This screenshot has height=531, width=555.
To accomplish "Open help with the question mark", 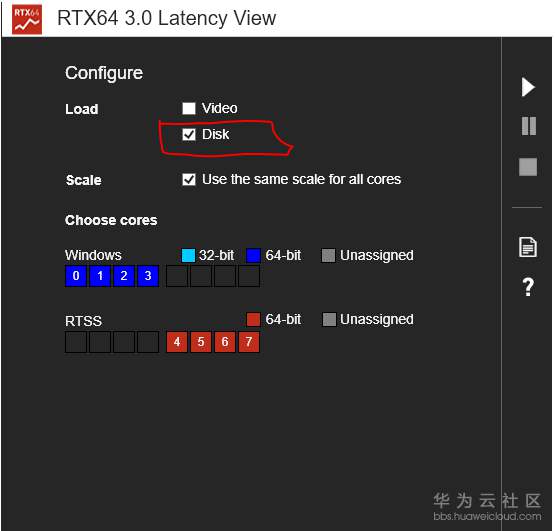I will tap(528, 287).
